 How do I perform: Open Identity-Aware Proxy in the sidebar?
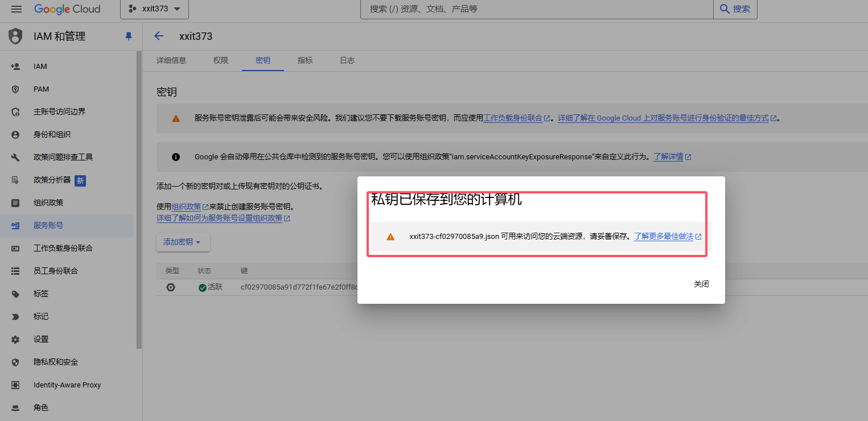point(67,385)
